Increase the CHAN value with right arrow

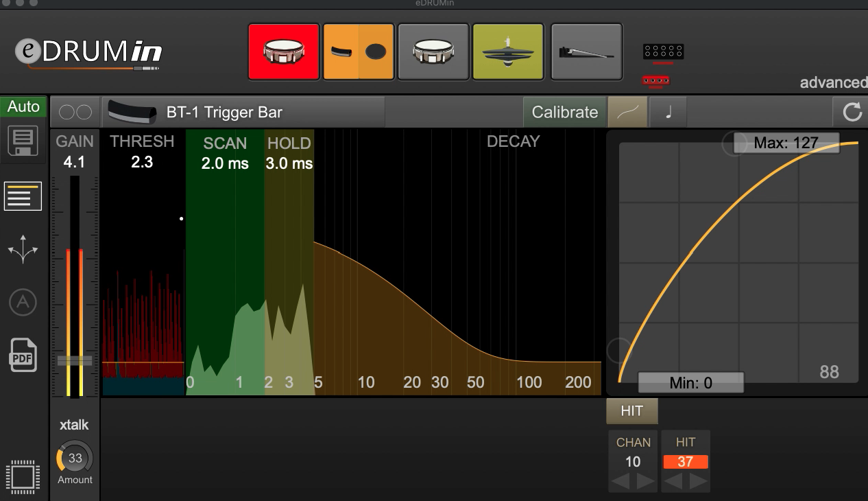tap(645, 482)
